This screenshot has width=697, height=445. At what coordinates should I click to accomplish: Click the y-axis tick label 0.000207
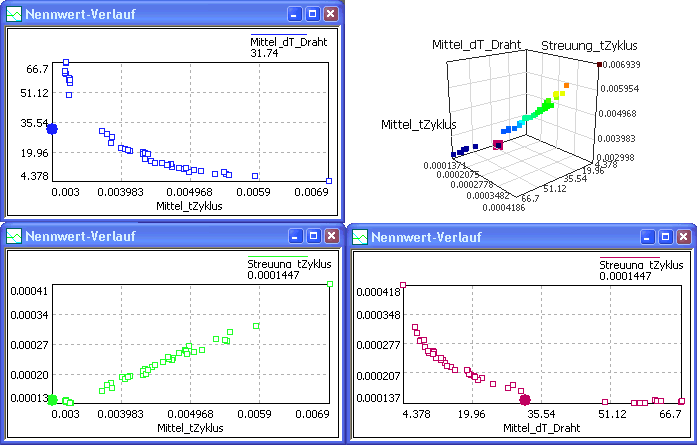tap(378, 376)
